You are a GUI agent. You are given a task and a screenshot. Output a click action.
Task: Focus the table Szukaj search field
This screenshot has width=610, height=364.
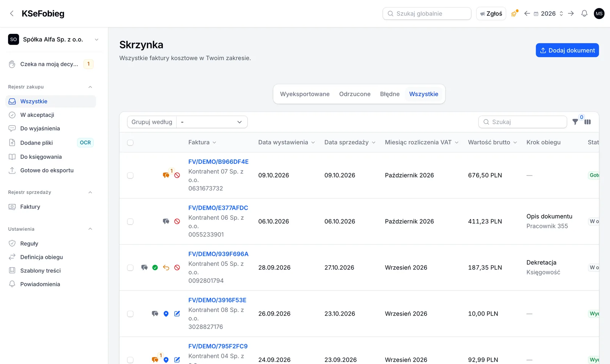point(523,122)
